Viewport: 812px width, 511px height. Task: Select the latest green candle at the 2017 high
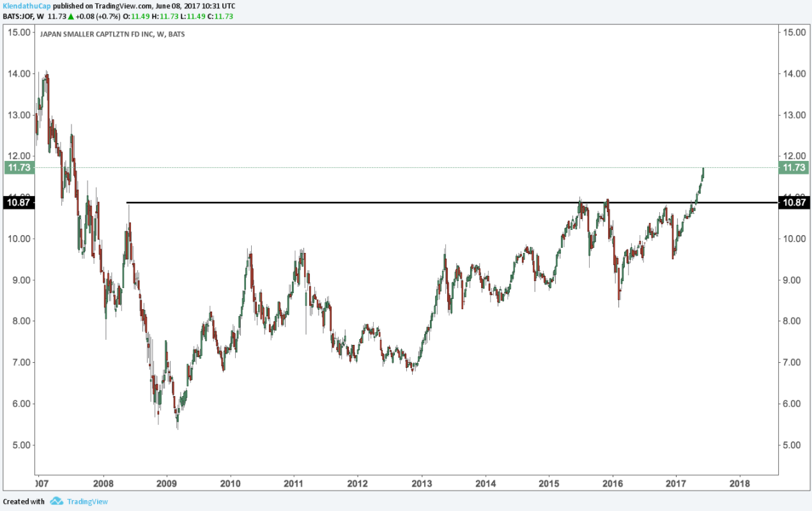703,174
